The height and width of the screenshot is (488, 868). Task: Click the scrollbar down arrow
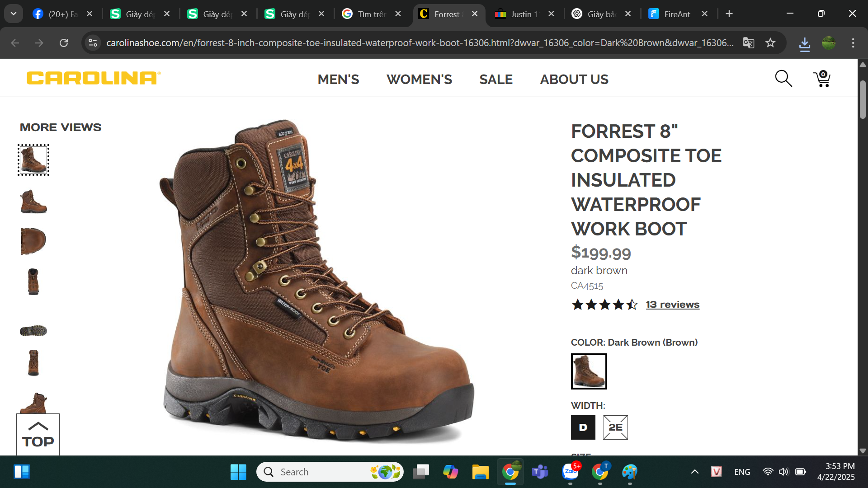(863, 450)
